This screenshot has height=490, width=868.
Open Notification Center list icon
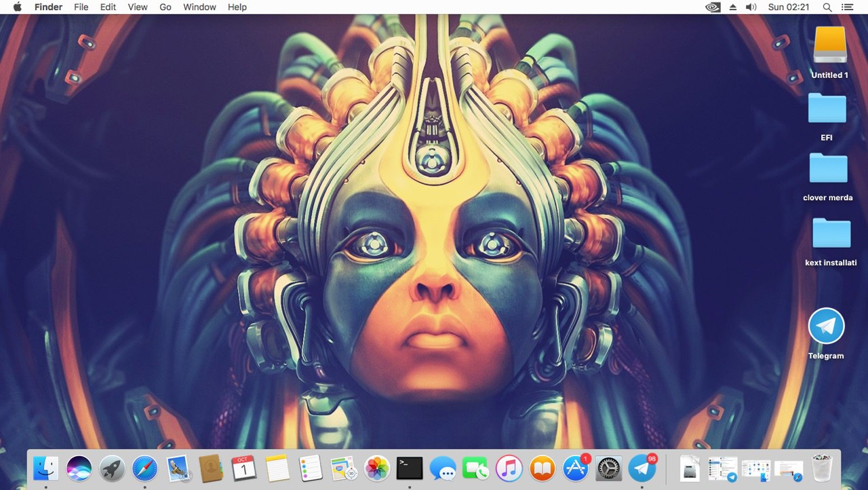point(847,7)
